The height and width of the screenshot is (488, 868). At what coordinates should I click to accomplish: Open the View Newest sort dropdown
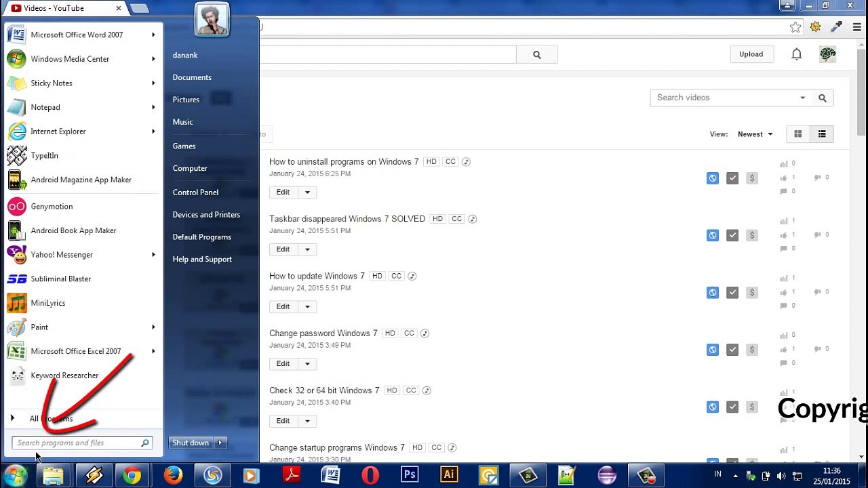[x=755, y=134]
